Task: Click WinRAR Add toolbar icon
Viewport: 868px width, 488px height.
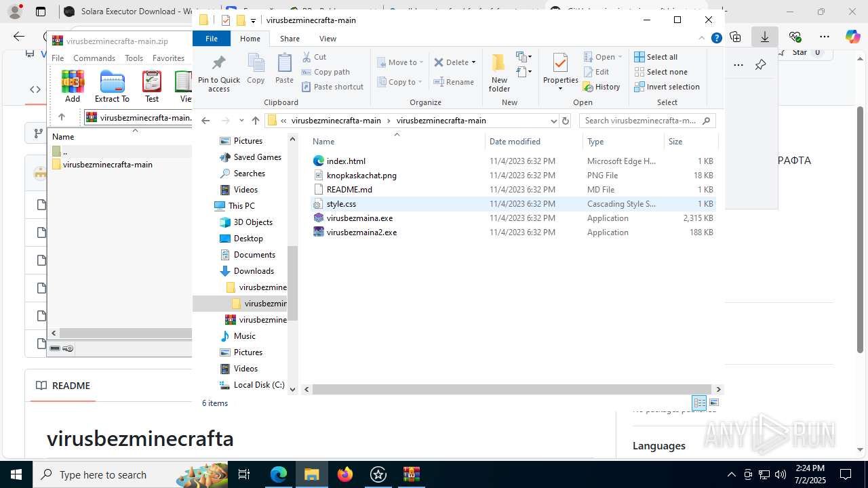Action: pyautogui.click(x=73, y=86)
